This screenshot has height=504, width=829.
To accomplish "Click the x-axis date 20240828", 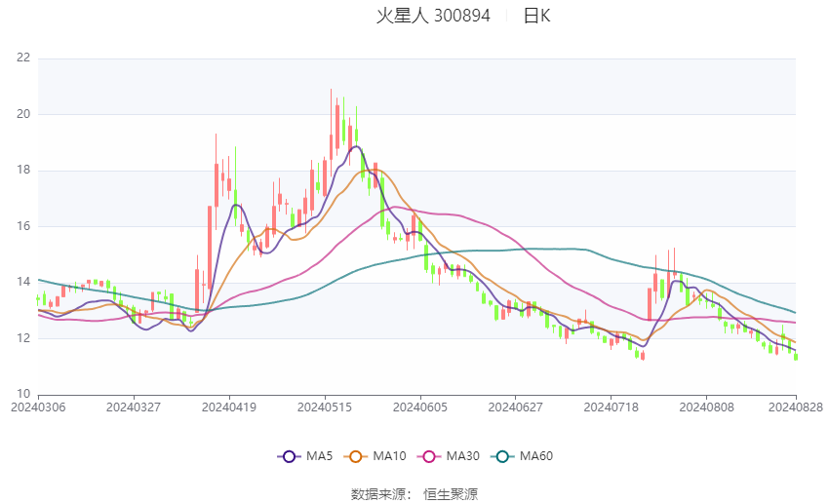I will click(796, 407).
